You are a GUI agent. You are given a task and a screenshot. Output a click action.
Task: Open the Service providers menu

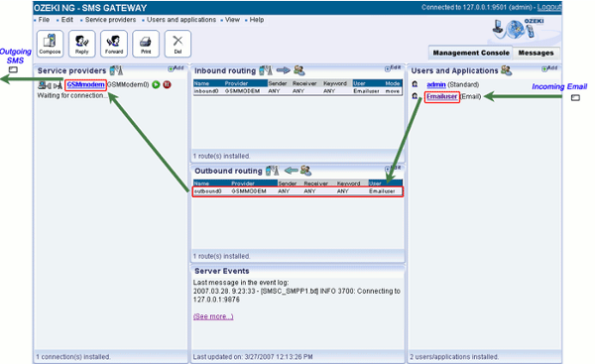(x=110, y=20)
